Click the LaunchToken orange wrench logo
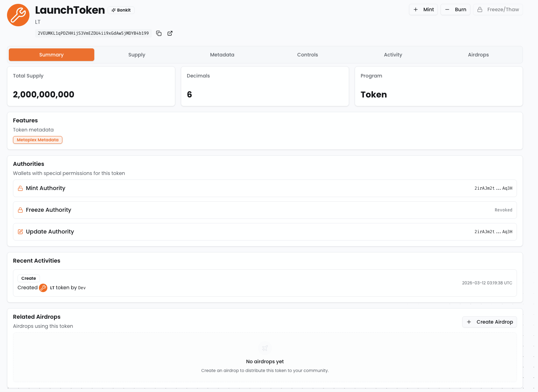The height and width of the screenshot is (392, 538). (18, 15)
